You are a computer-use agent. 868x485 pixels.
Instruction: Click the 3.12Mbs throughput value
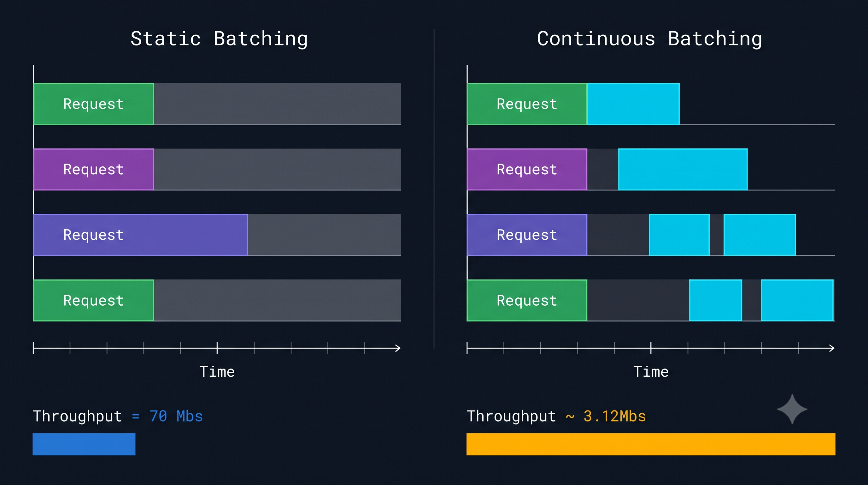coord(615,416)
